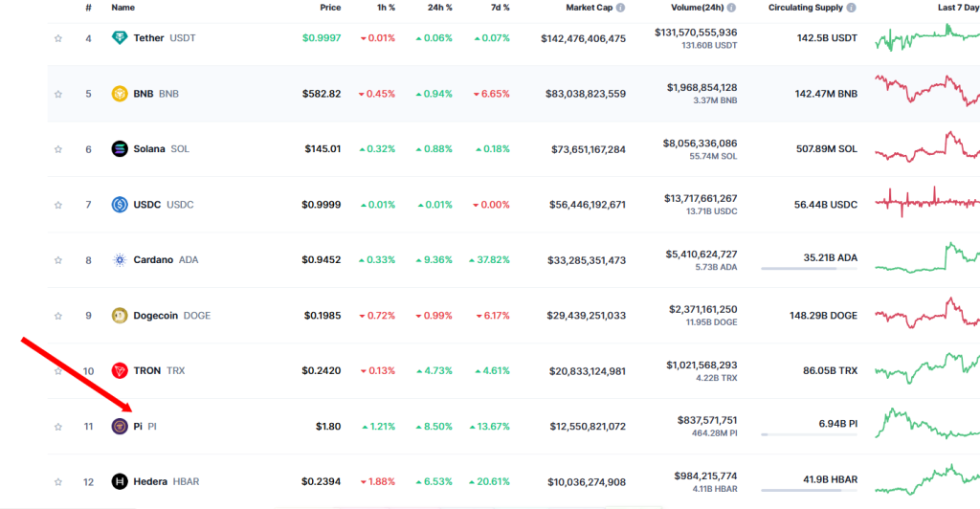Star the Dogecoin row
Image resolution: width=980 pixels, height=509 pixels.
(x=58, y=316)
